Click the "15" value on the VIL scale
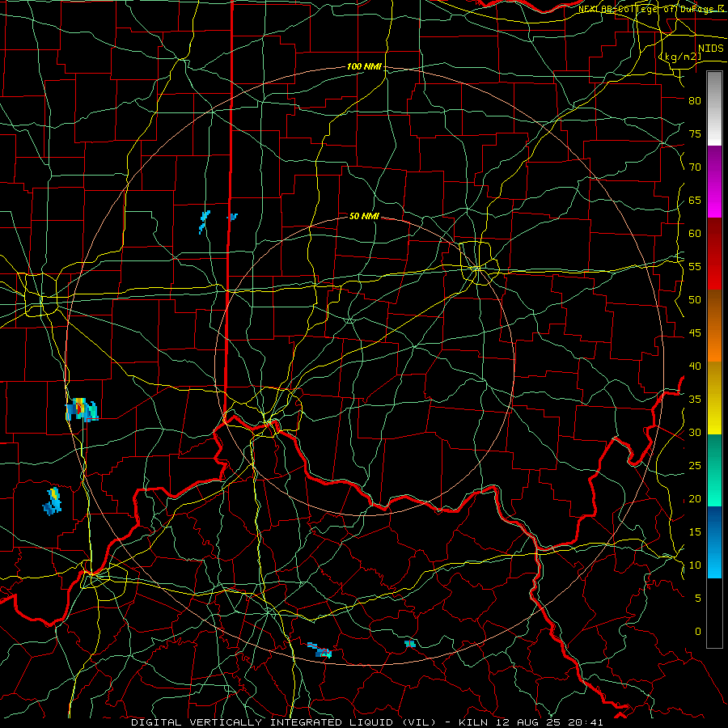Viewport: 728px width, 728px height. 695,532
